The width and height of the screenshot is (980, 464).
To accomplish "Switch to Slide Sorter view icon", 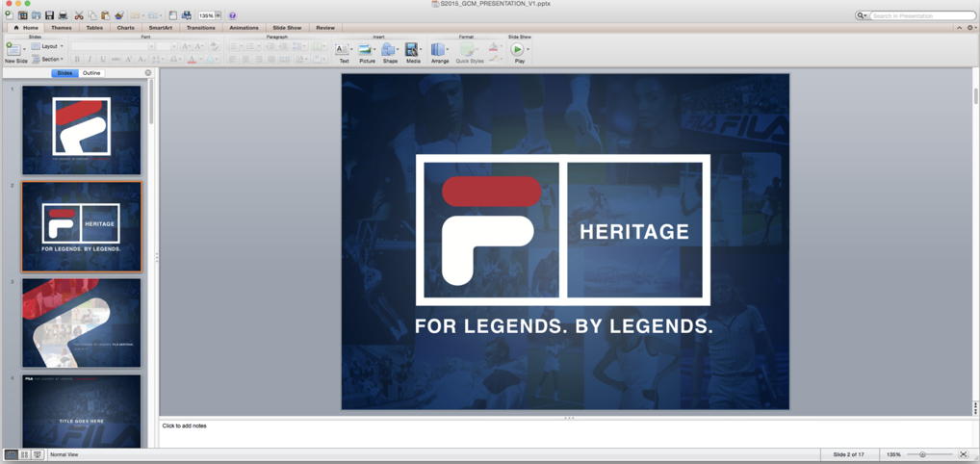I will (x=24, y=454).
